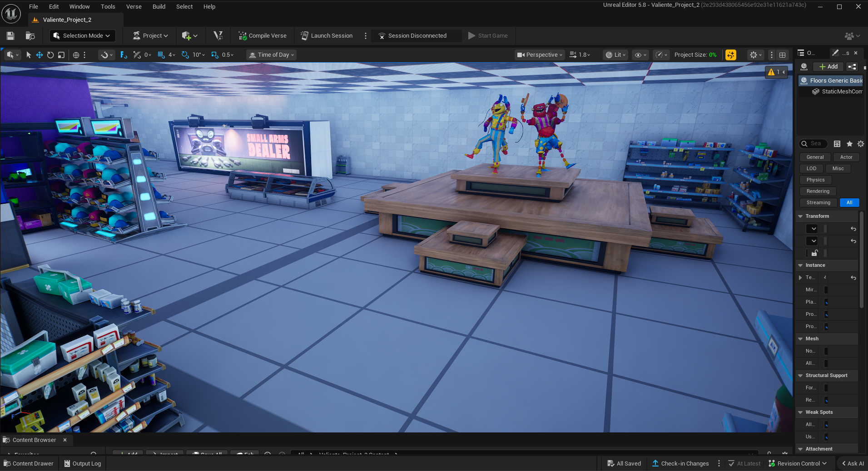Open camera speed 1.8 setting

pyautogui.click(x=580, y=55)
